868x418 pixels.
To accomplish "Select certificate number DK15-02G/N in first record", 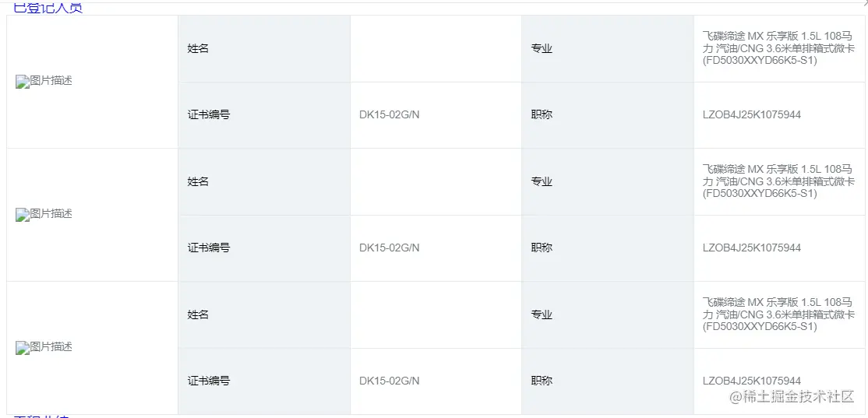I will coord(389,115).
